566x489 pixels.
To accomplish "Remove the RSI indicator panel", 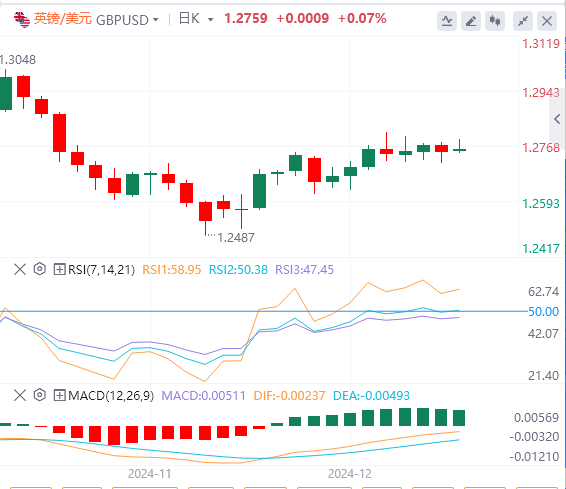I will 20,269.
